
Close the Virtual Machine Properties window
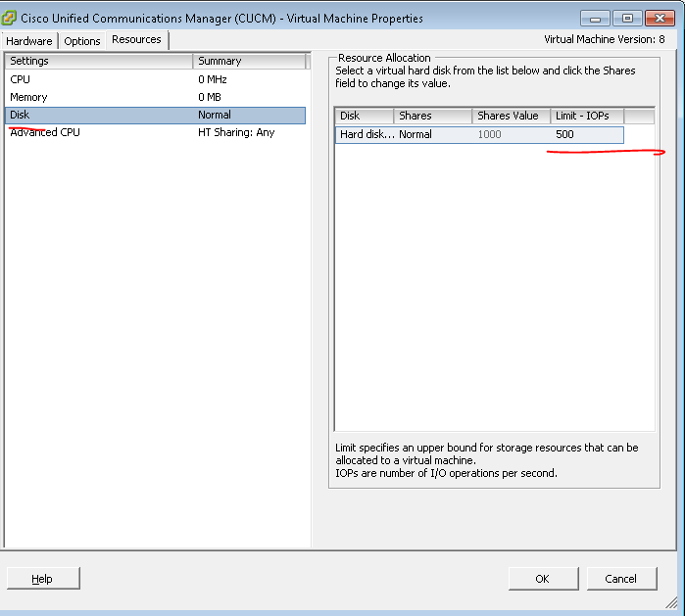tap(660, 19)
